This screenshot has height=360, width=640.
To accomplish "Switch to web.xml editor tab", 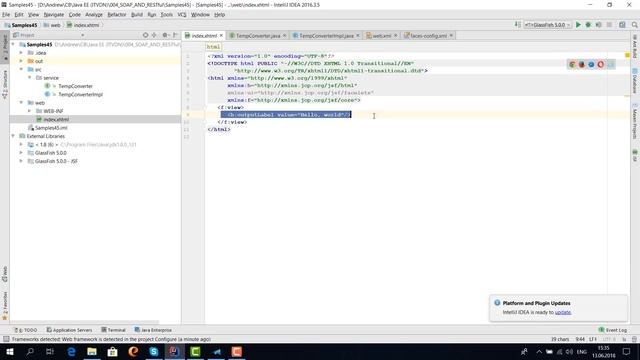I will [381, 36].
